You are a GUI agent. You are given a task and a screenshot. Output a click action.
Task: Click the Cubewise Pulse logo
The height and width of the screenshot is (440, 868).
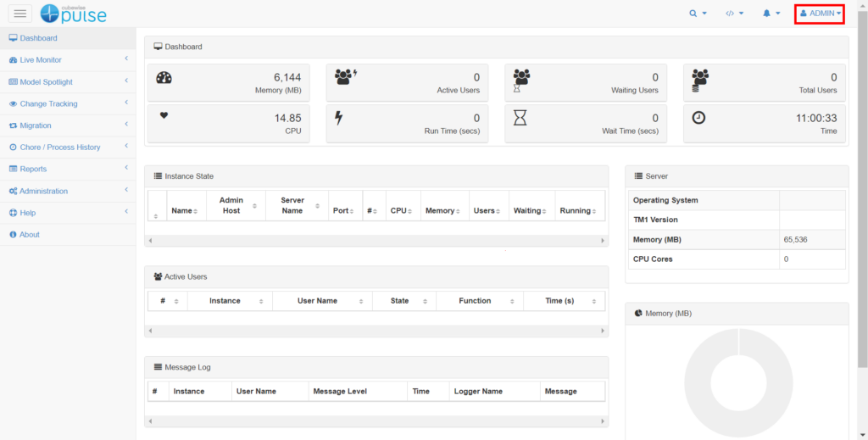click(x=74, y=13)
